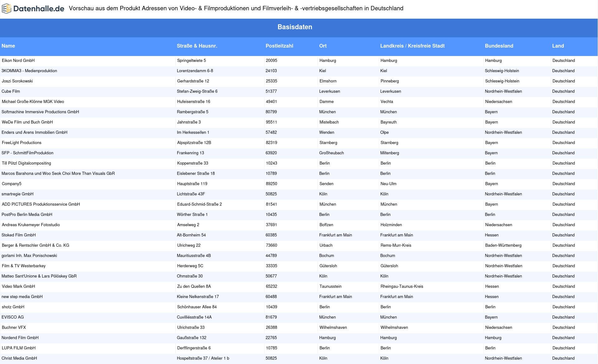The height and width of the screenshot is (364, 598).
Task: Click the postal code 26388
Action: 271,328
